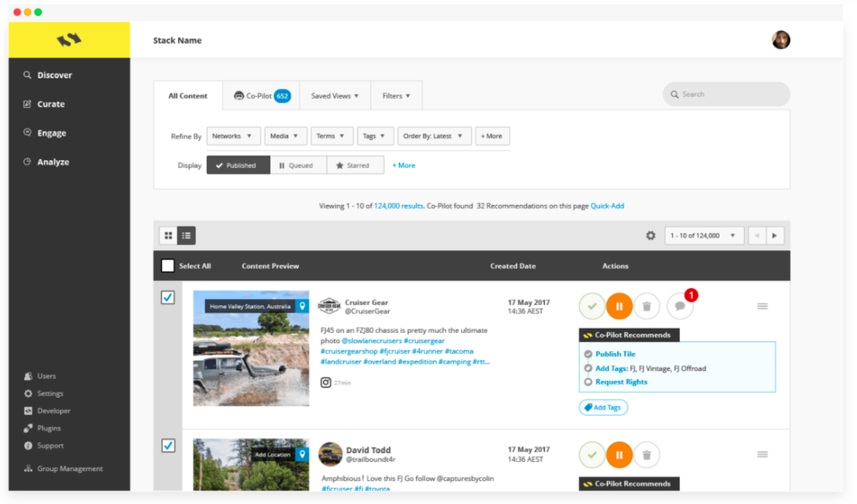The image size is (857, 504).
Task: Open the Order By Latest dropdown
Action: click(x=434, y=136)
